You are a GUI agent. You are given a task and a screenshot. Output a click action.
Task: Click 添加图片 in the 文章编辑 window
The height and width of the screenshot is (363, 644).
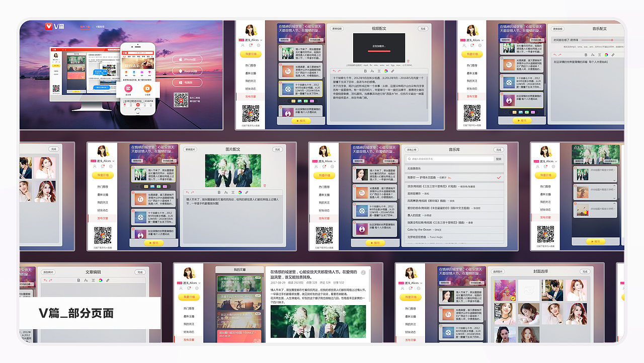click(48, 272)
